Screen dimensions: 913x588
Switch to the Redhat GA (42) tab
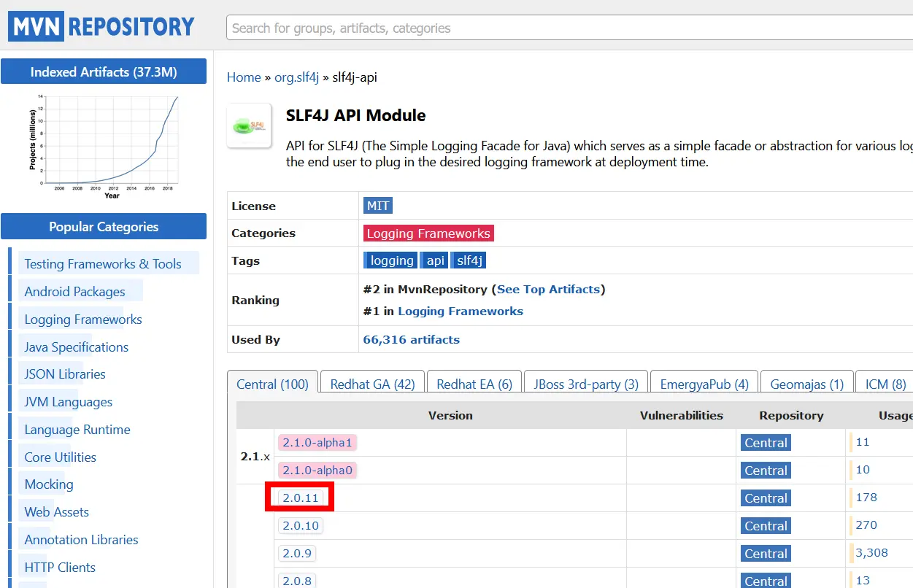[x=372, y=384]
